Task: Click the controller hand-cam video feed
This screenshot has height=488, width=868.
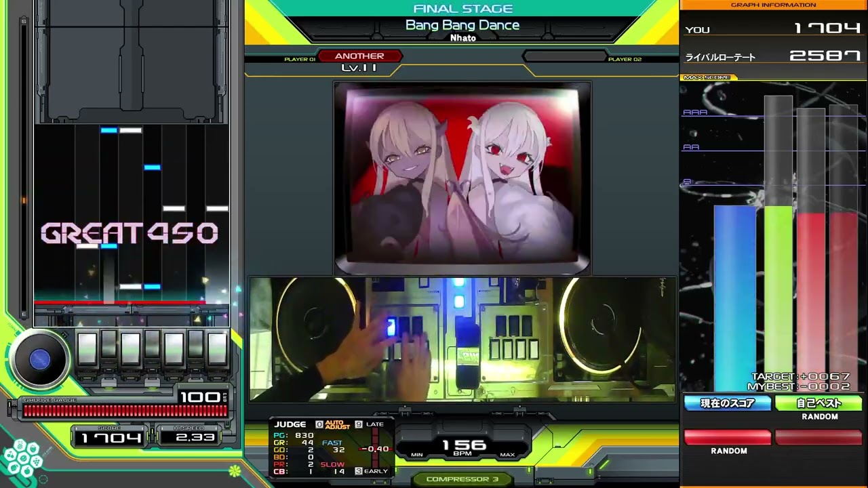Action: [462, 339]
